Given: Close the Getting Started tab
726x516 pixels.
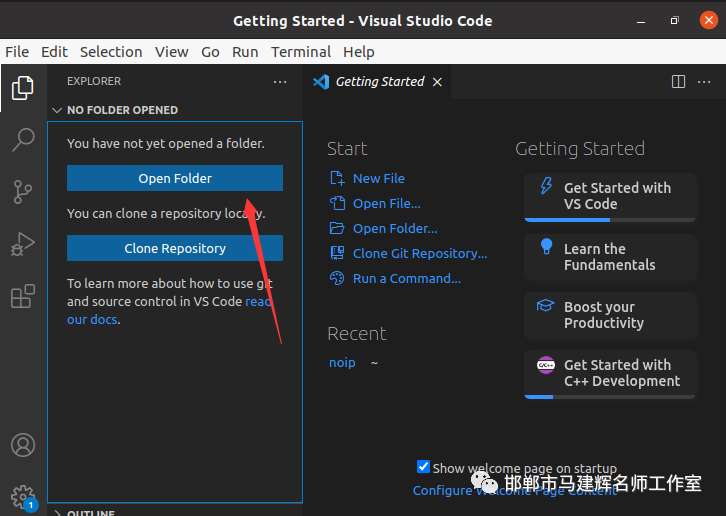Looking at the screenshot, I should click(x=437, y=82).
